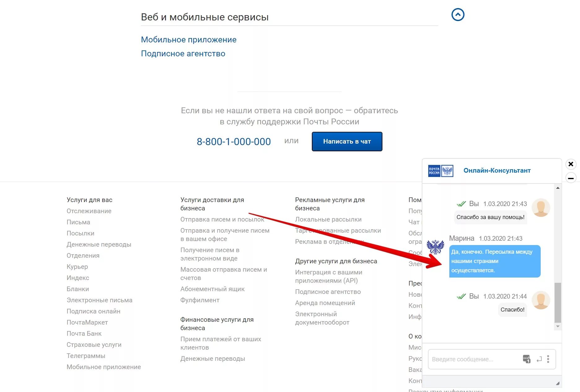This screenshot has height=392, width=580.
Task: Click Финансовые услуги для бизнеса heading
Action: (217, 324)
